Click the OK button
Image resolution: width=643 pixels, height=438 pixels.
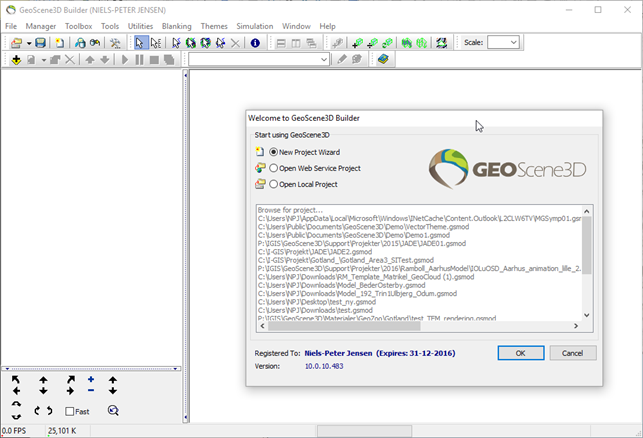pyautogui.click(x=521, y=353)
